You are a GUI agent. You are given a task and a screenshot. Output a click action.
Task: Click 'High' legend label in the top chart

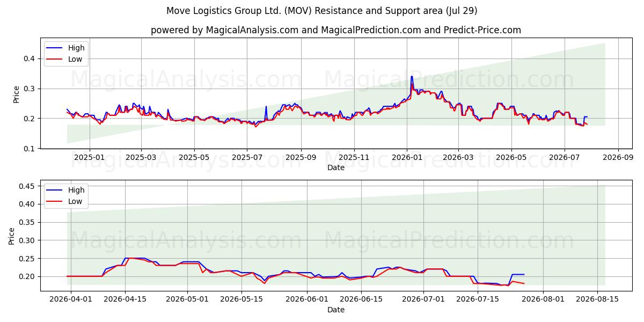pos(76,48)
